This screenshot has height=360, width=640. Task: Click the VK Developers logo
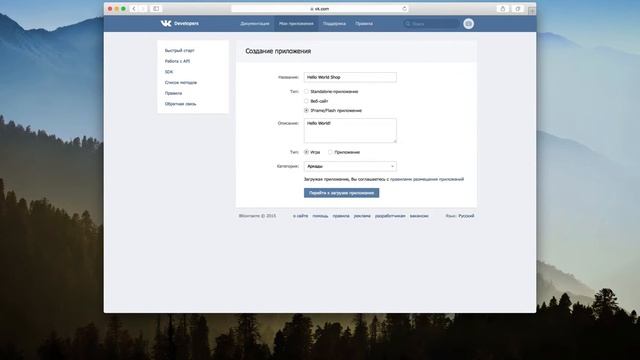pos(180,24)
